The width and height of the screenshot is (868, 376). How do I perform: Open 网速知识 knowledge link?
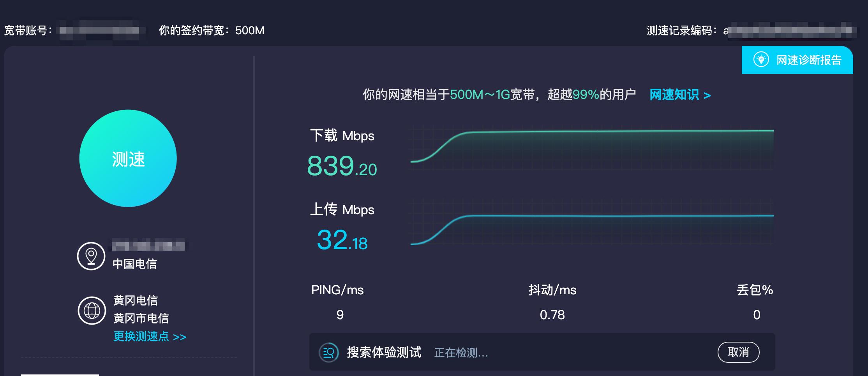tap(677, 95)
